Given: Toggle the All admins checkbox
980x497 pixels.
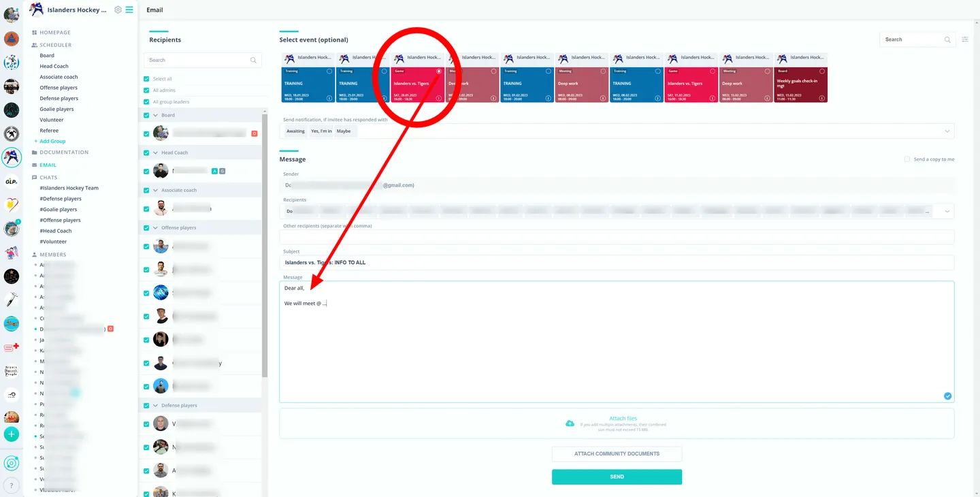Looking at the screenshot, I should click(x=146, y=91).
